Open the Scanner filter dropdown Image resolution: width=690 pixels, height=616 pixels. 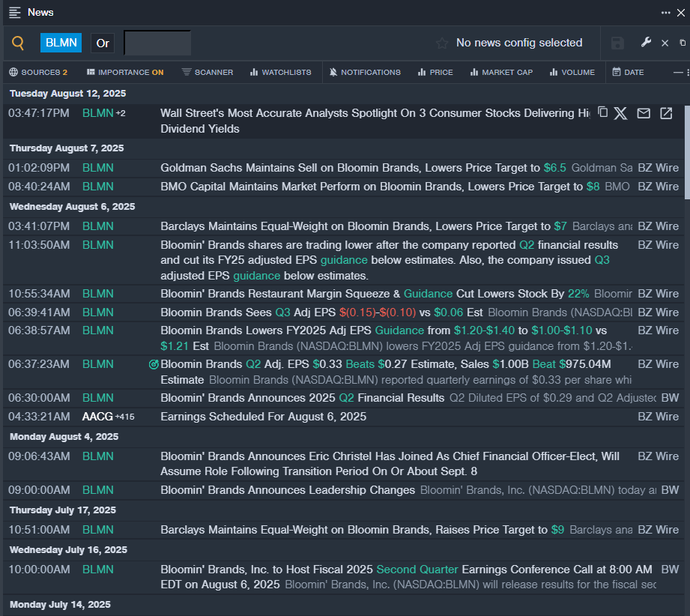click(208, 72)
